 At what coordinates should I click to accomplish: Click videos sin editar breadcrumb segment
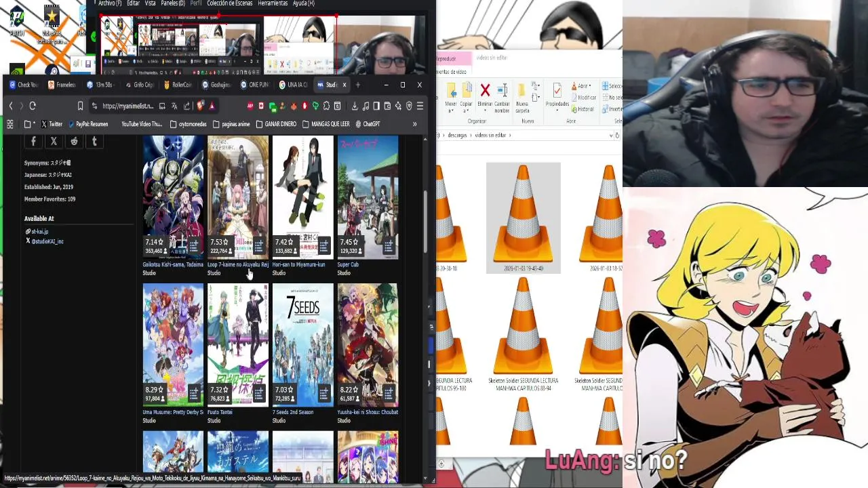(x=492, y=136)
